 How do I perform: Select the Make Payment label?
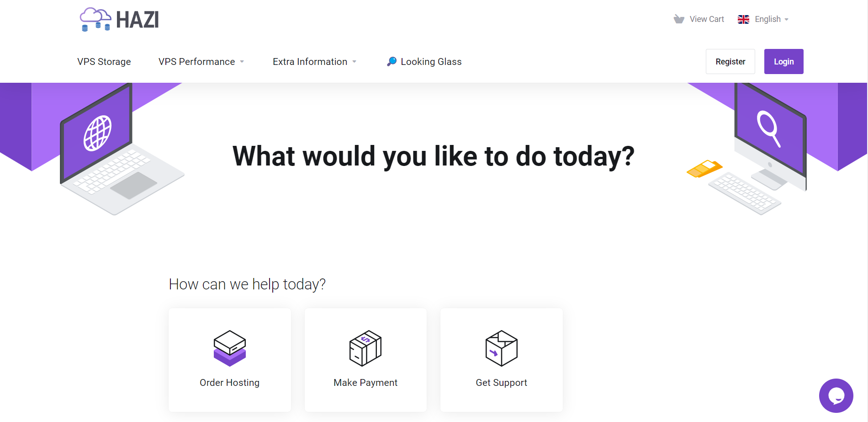point(365,383)
